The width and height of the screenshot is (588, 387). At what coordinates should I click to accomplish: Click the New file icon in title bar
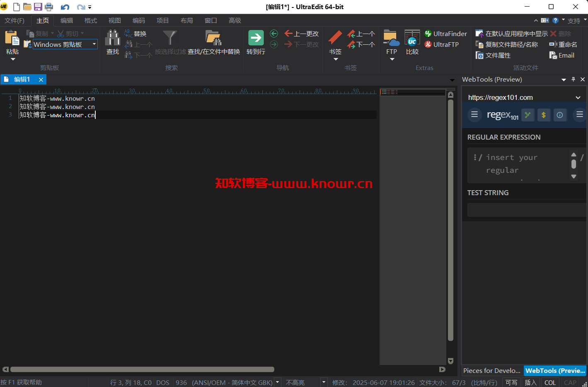tap(16, 7)
